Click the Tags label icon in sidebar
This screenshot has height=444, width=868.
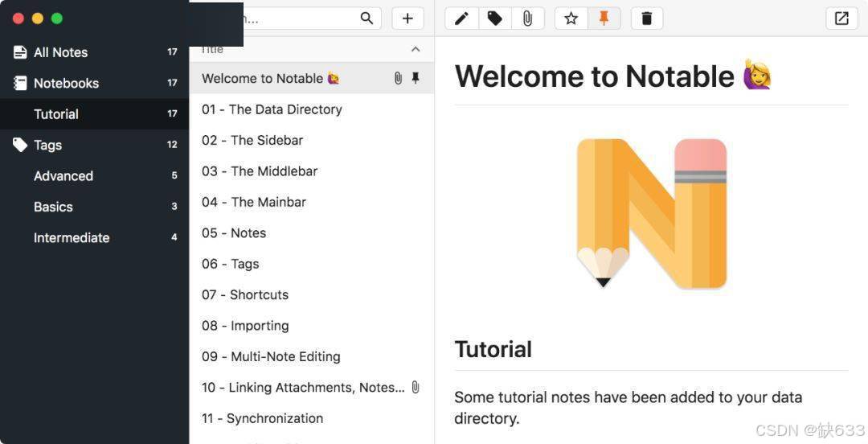20,145
